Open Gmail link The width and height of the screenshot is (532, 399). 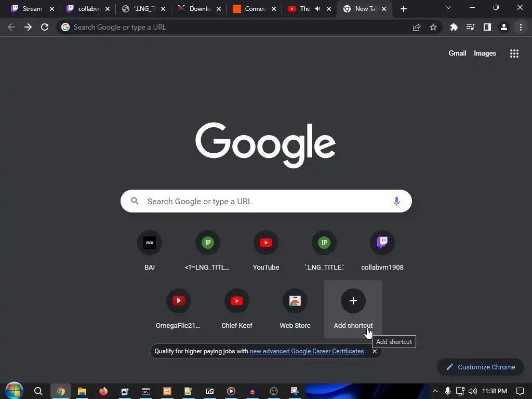click(x=457, y=54)
